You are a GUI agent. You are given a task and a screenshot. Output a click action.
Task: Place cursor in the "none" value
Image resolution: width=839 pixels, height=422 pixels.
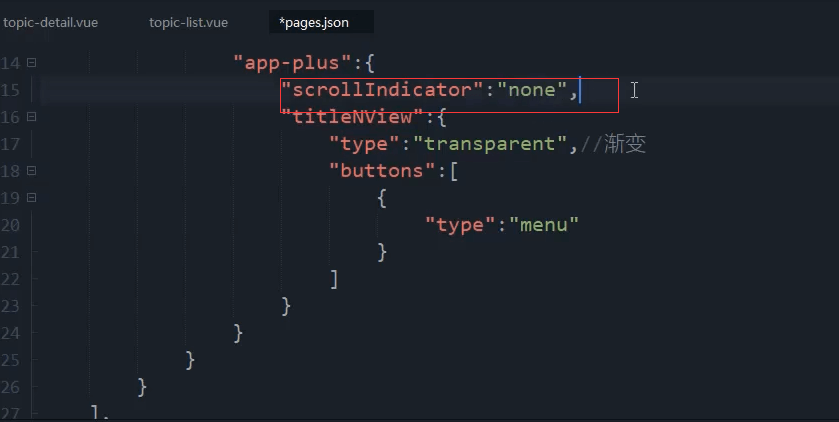(x=532, y=89)
